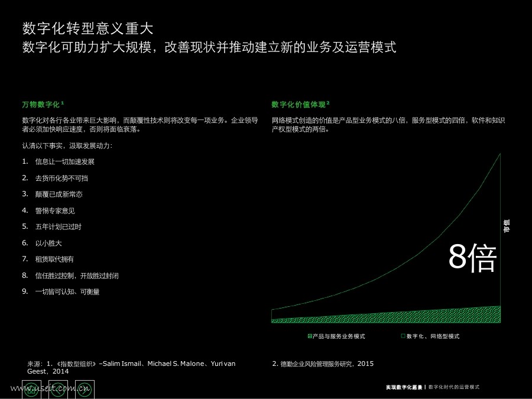The image size is (532, 399).
Task: Select list item 去货币化势不可挡
Action: pos(61,178)
